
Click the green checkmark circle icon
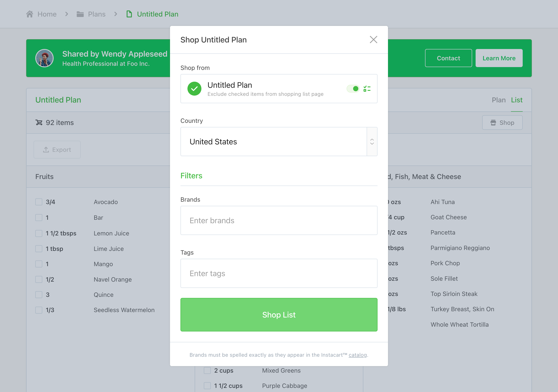(x=194, y=89)
